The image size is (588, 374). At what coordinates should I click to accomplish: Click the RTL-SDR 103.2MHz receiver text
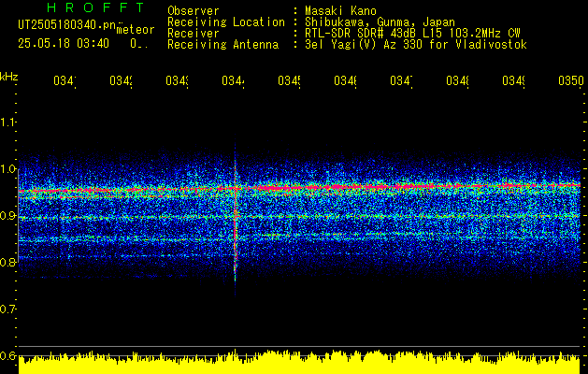click(x=412, y=34)
